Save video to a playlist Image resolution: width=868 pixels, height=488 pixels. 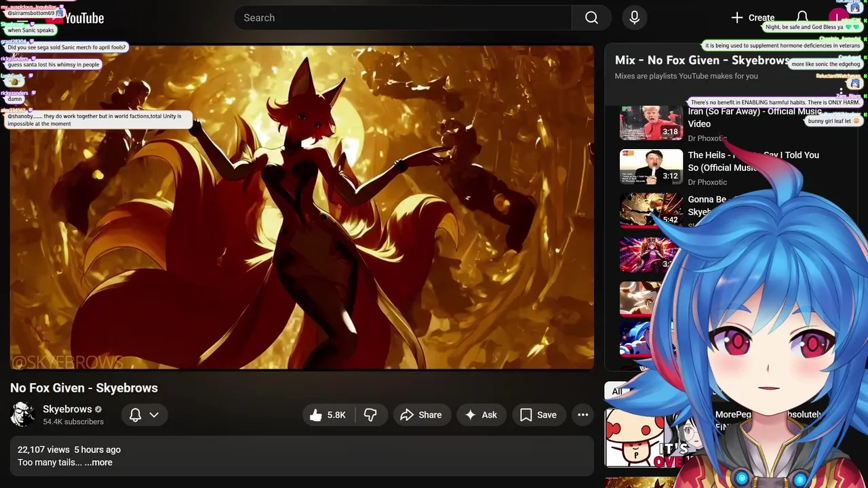pos(538,415)
